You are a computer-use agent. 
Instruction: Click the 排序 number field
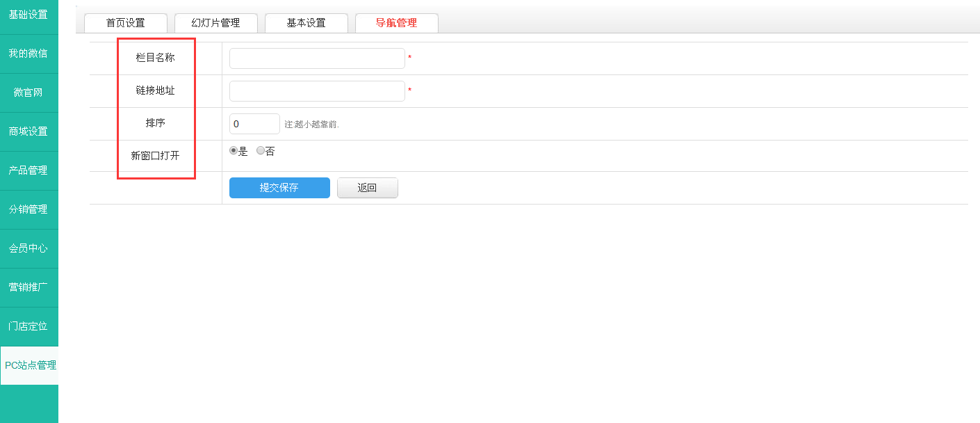pos(254,124)
